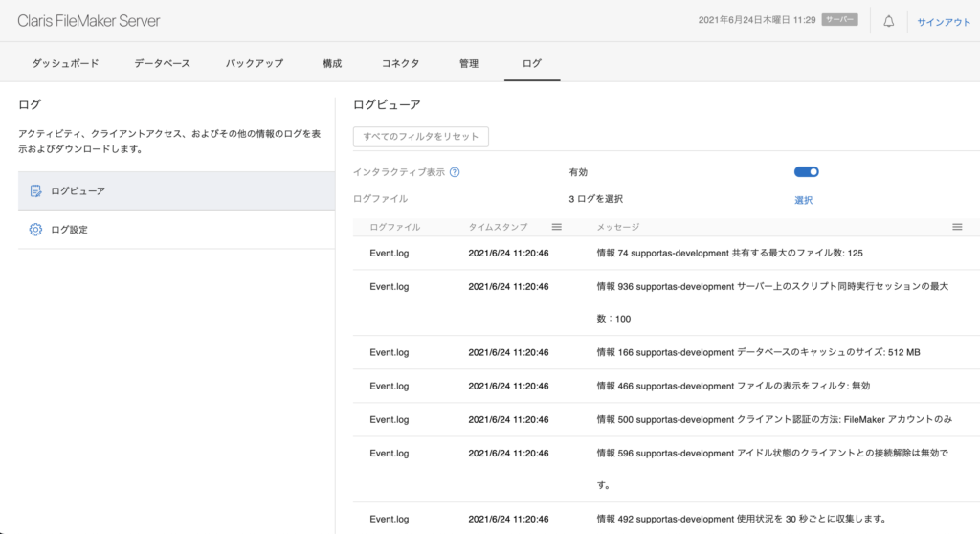Open the コネクタ tab
Viewport: 980px width, 534px height.
pyautogui.click(x=400, y=63)
